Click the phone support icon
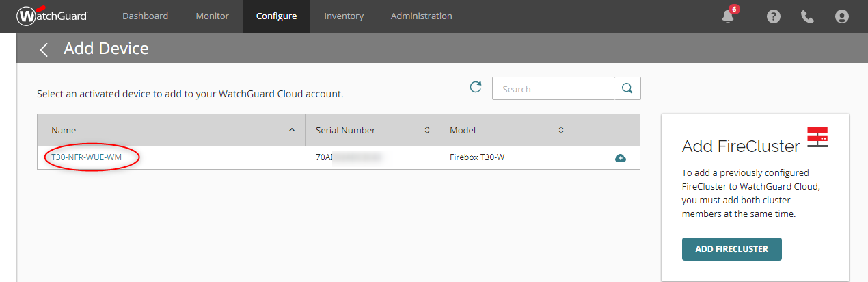The height and width of the screenshot is (282, 868). [807, 16]
